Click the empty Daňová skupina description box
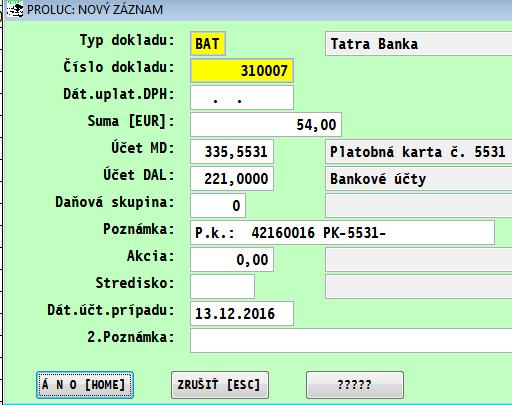512x405 pixels. 419,206
